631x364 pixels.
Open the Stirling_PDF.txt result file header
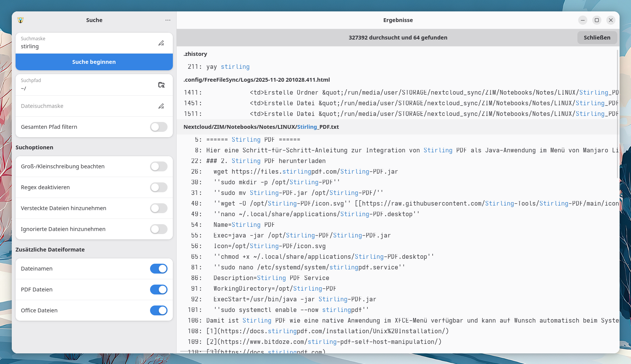[x=261, y=127]
